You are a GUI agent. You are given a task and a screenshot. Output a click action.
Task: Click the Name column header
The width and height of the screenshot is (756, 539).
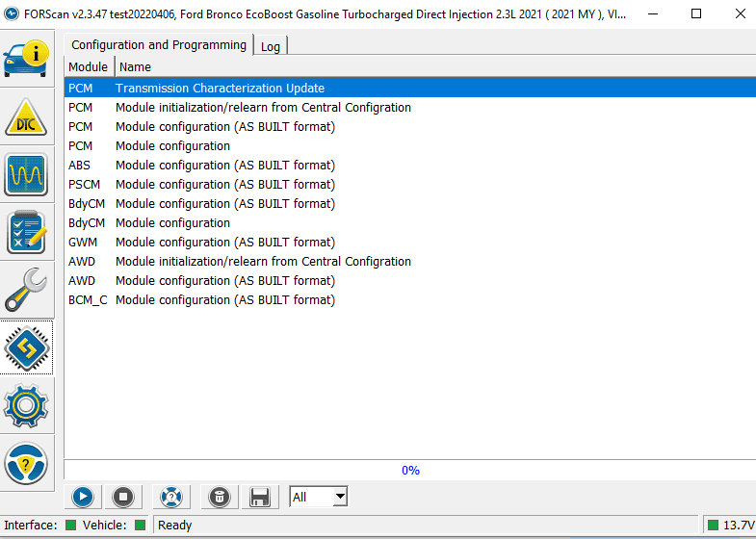tap(435, 66)
